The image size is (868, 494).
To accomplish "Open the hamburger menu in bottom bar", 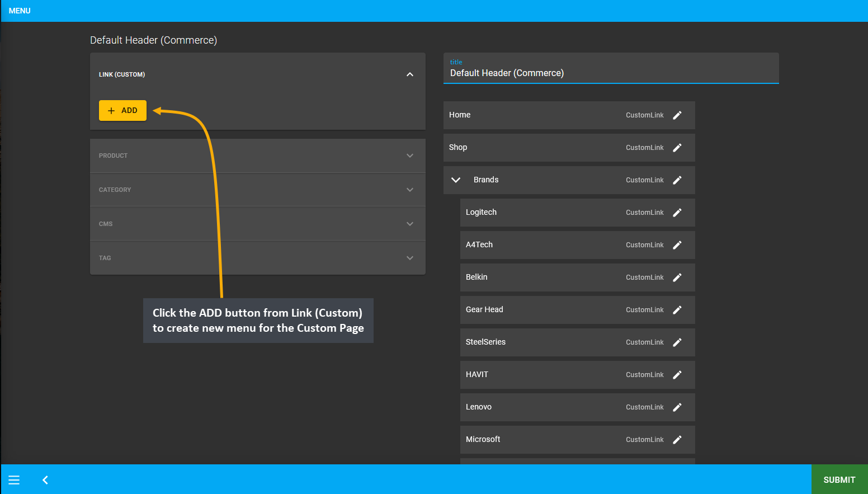I will pos(14,480).
